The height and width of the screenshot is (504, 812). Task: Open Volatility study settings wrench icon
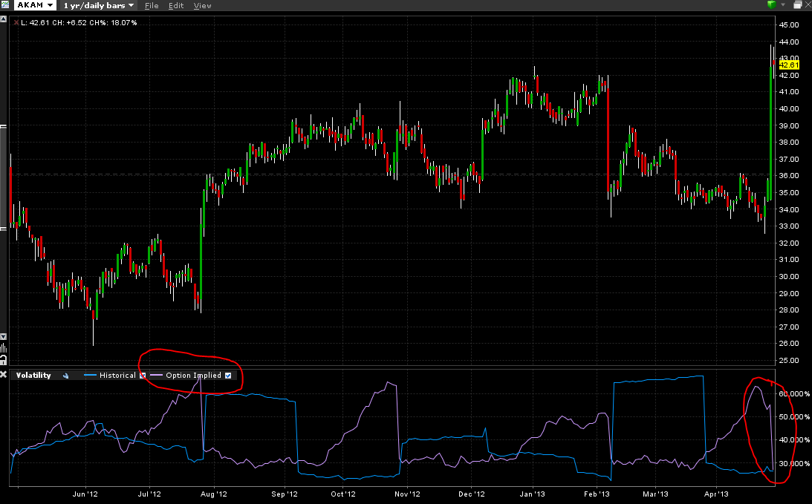coord(66,376)
